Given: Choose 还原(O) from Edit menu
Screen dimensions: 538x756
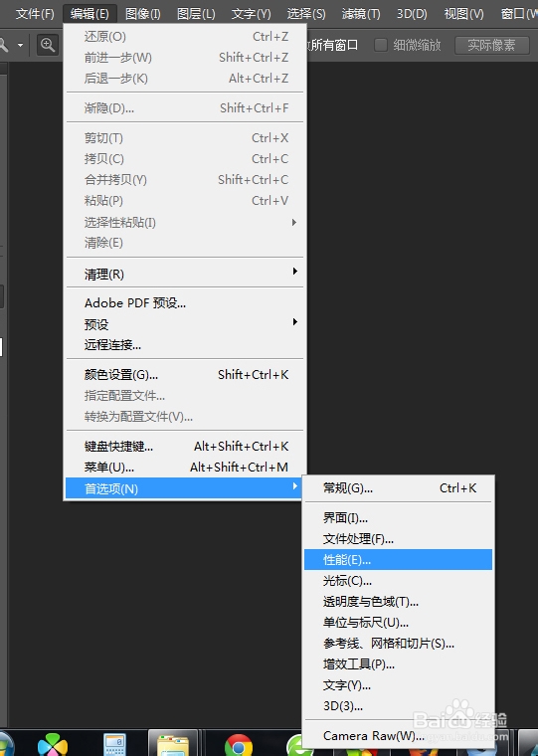Looking at the screenshot, I should [185, 37].
